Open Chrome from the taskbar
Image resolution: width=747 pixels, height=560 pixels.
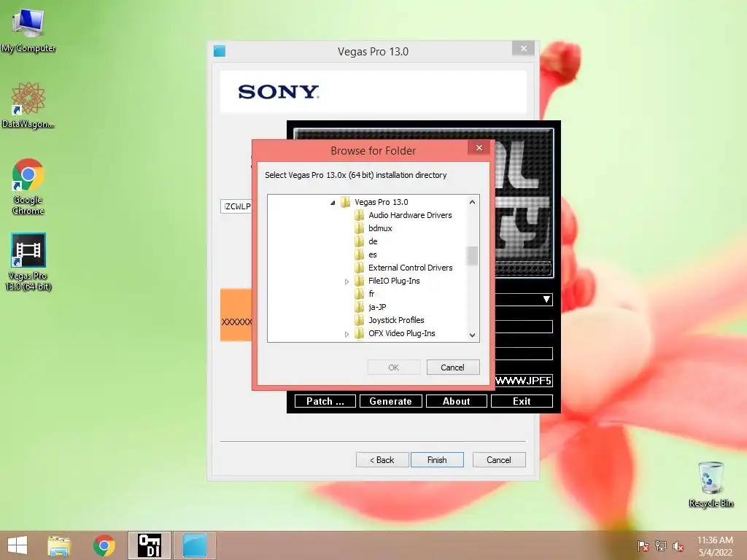[104, 545]
